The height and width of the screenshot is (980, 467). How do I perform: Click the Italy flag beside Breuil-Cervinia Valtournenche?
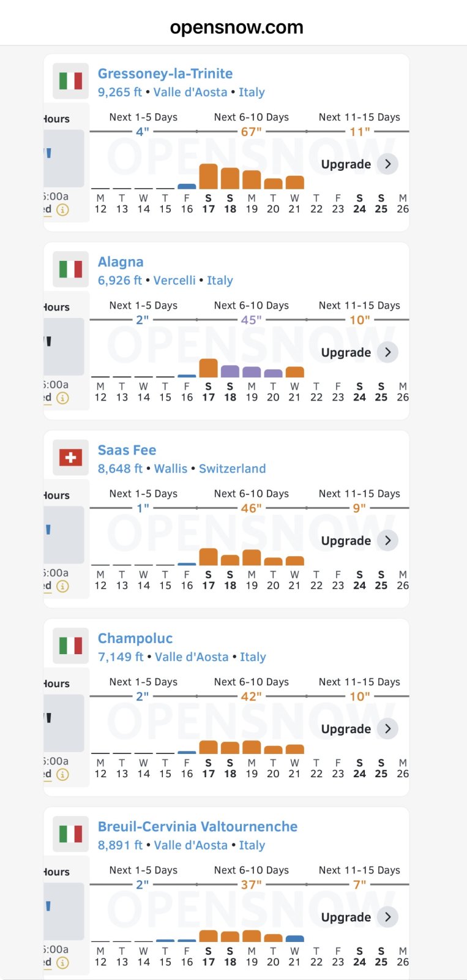(x=71, y=834)
